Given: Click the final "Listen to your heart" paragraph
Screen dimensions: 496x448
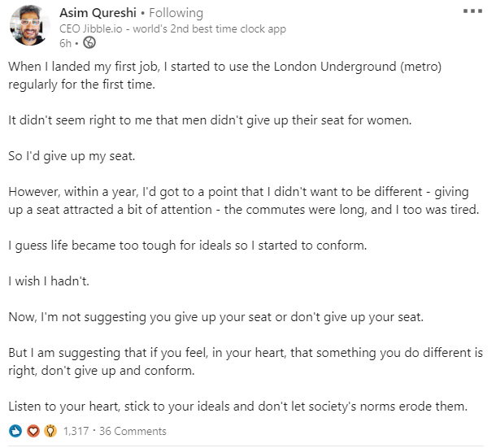Looking at the screenshot, I should tap(238, 407).
